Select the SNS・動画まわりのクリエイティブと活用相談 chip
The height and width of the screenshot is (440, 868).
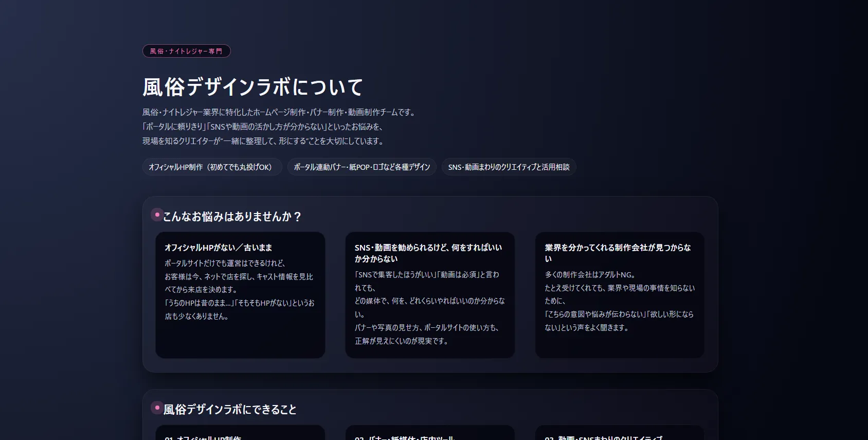509,167
